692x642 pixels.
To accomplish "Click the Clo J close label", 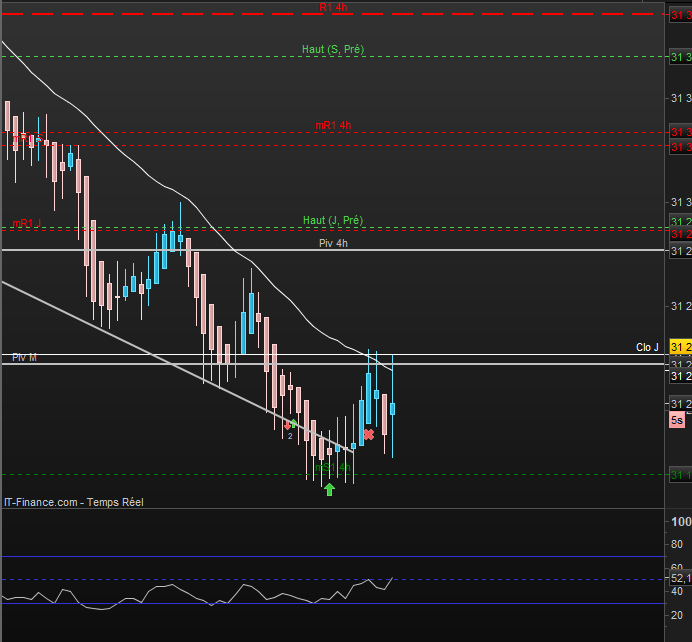I will pyautogui.click(x=647, y=347).
